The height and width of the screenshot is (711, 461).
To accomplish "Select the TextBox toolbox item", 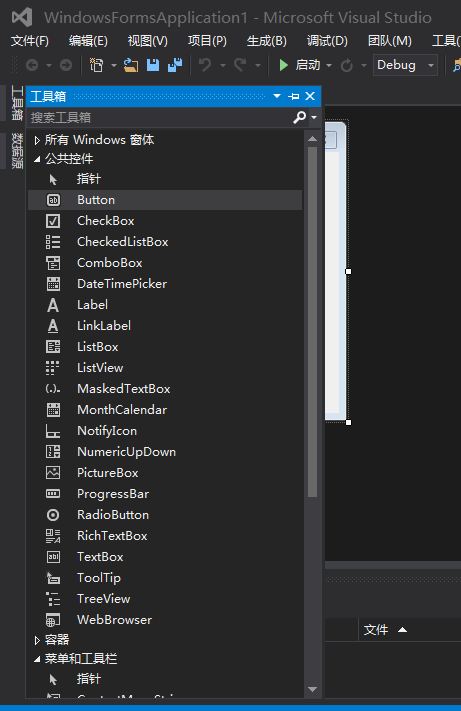I will [x=165, y=557].
